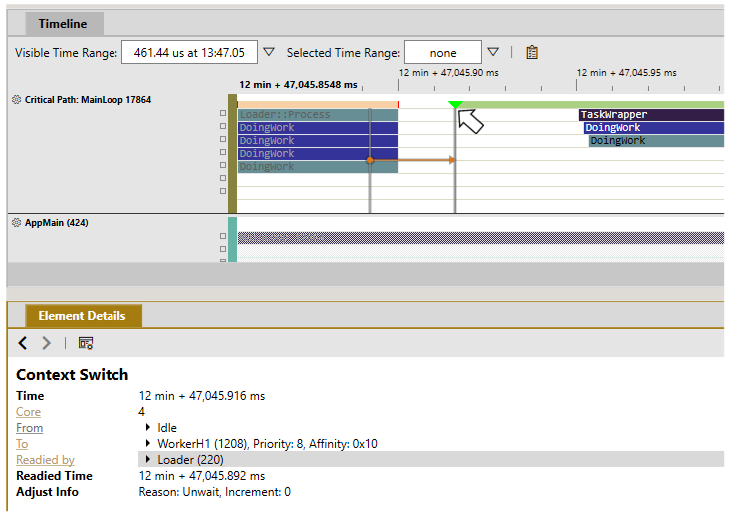Click the Visible Time Range input field

[189, 52]
